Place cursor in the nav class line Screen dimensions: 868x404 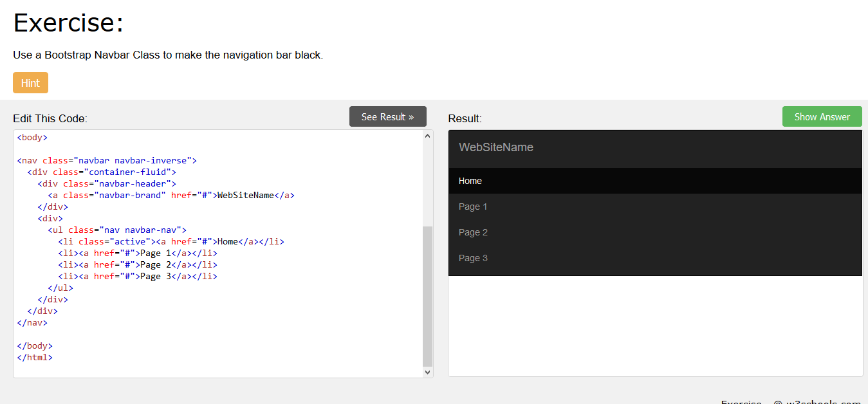107,160
